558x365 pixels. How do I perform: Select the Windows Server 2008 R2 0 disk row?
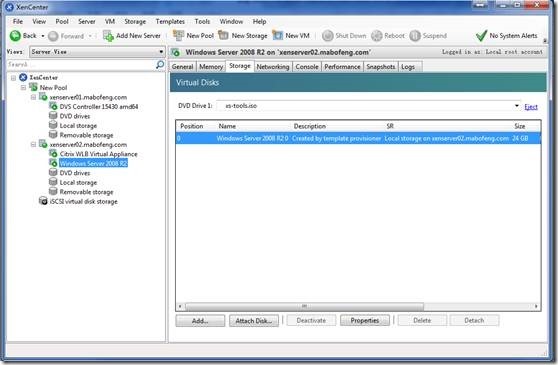click(358, 138)
